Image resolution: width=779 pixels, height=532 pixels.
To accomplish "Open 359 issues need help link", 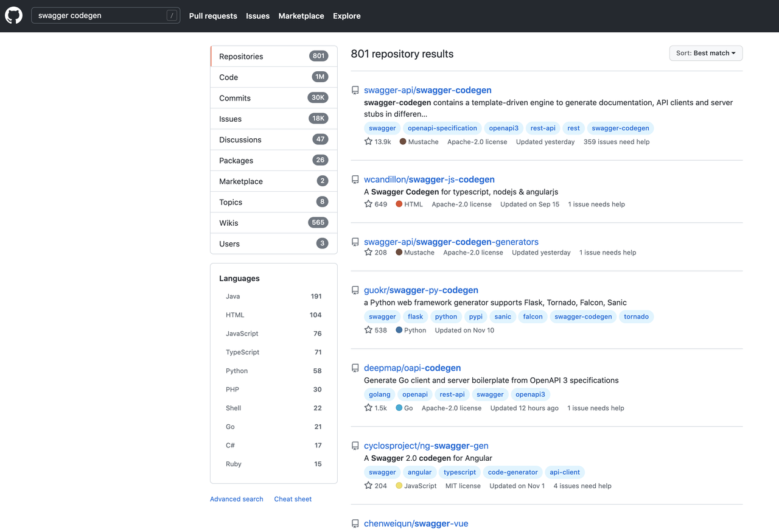I will (617, 142).
